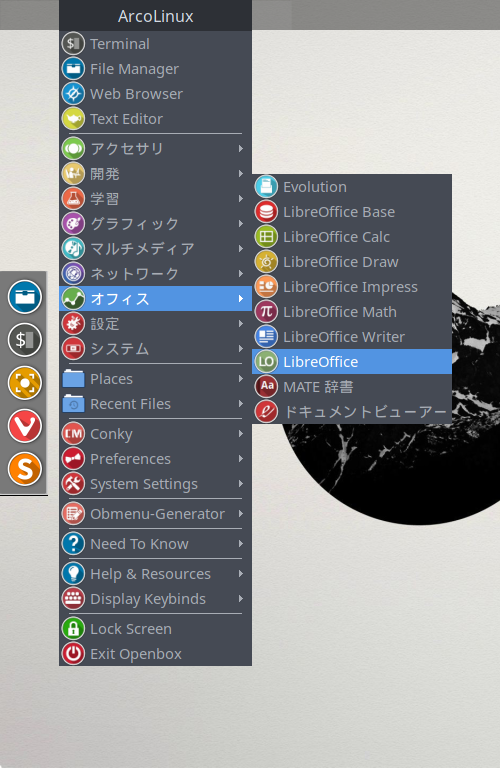This screenshot has height=768, width=500.
Task: Expand the 設定 submenu arrow
Action: pos(240,323)
